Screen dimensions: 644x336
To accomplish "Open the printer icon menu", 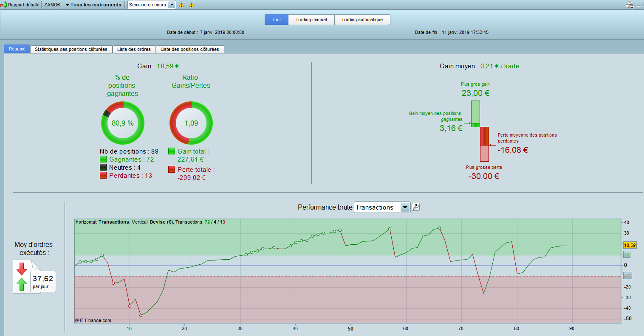I will coord(630,5).
